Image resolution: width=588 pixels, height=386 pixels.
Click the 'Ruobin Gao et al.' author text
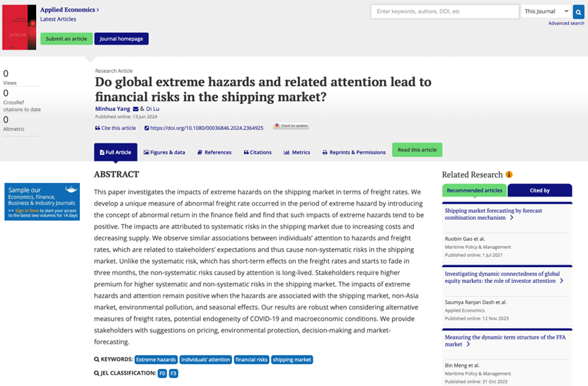465,239
